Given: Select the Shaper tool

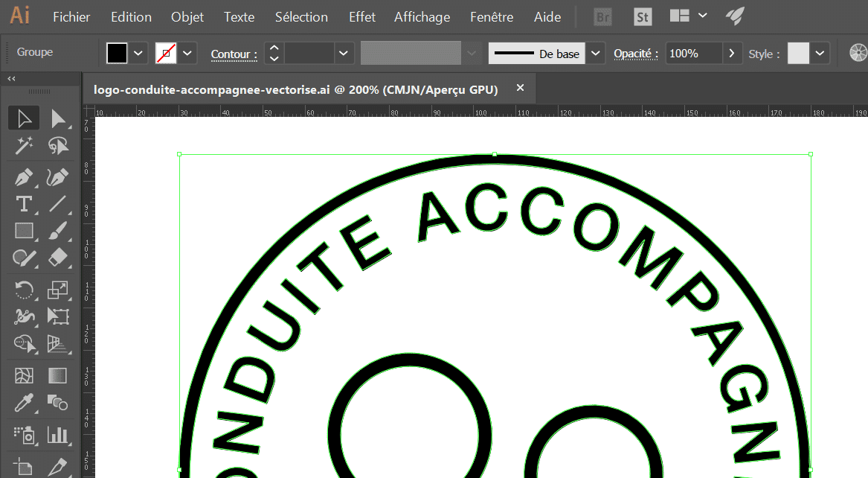Looking at the screenshot, I should tap(24, 258).
